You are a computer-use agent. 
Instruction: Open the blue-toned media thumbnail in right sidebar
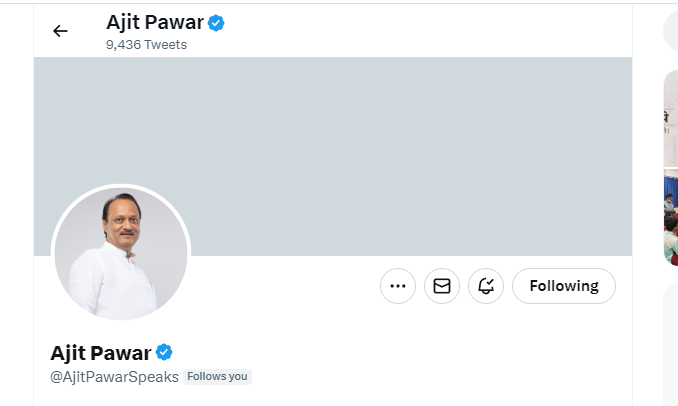pyautogui.click(x=671, y=217)
